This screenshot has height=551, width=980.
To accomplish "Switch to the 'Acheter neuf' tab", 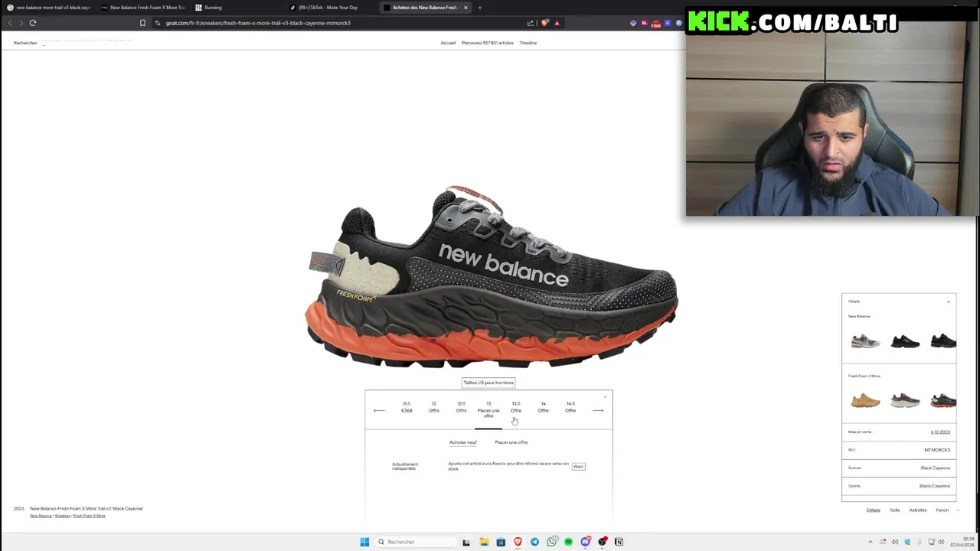I will 463,442.
